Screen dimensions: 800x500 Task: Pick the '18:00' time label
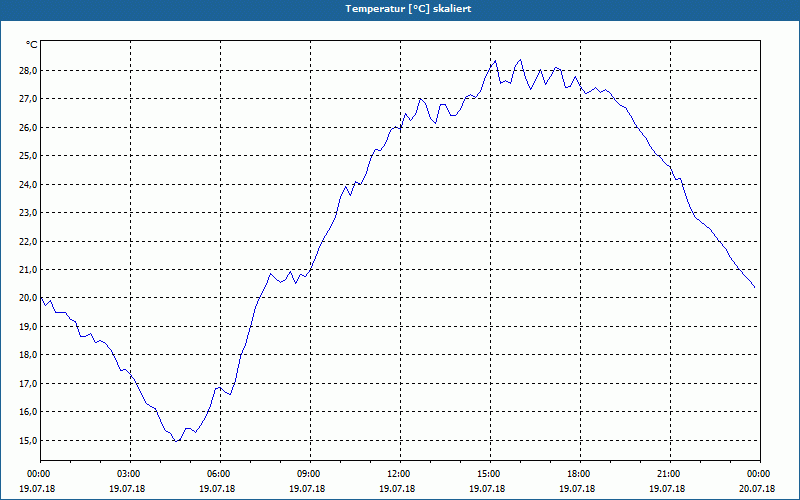tap(579, 474)
